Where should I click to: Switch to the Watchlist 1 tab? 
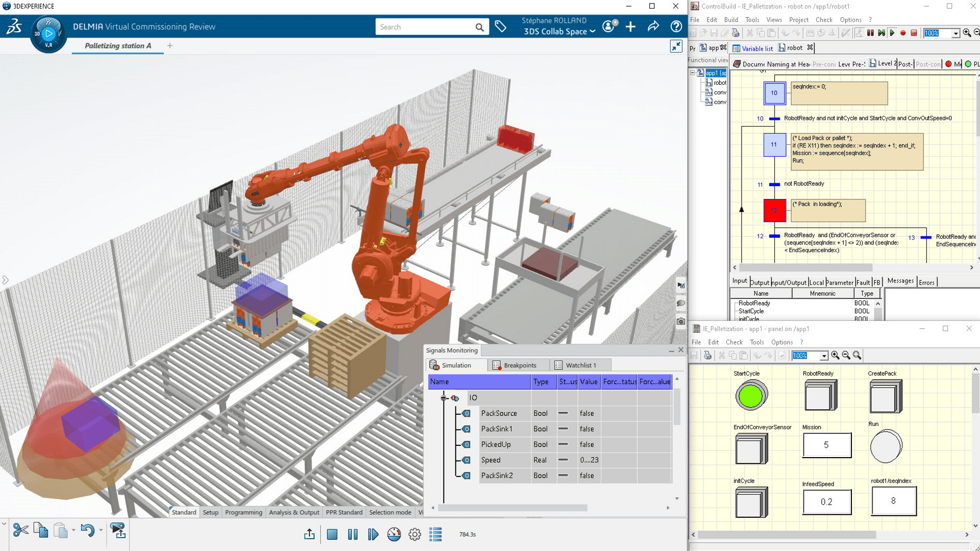pos(579,365)
